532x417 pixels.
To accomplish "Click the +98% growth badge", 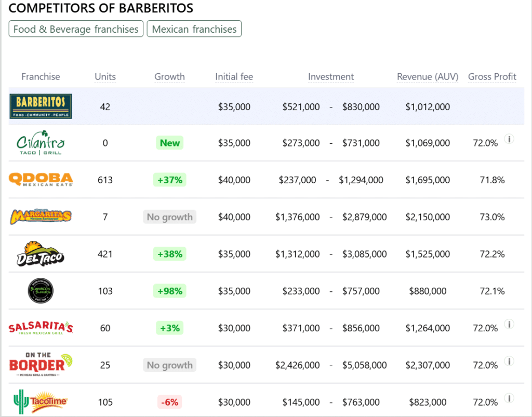I will (170, 291).
